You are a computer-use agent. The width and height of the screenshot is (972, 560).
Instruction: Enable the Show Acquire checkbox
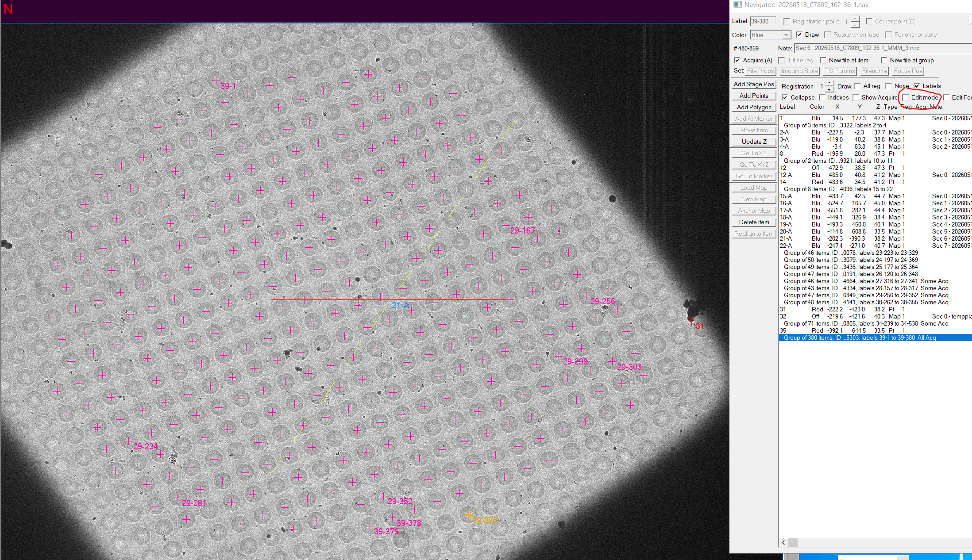pos(856,98)
